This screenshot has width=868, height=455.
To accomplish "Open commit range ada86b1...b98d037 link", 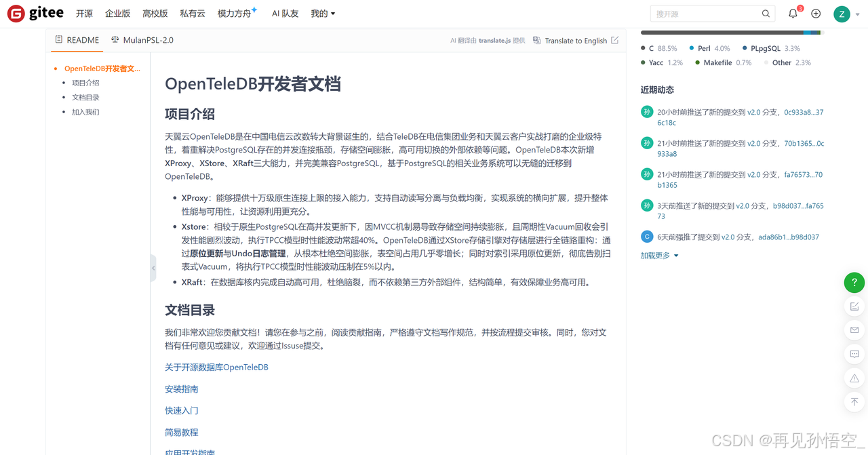I will (x=789, y=237).
